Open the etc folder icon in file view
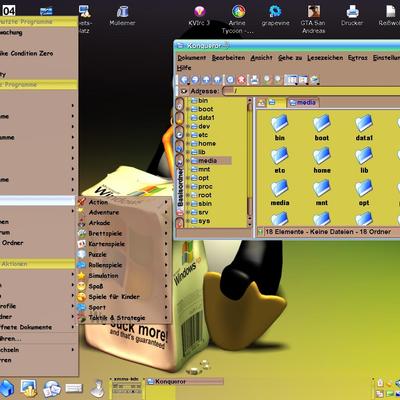The height and width of the screenshot is (400, 400). (280, 160)
